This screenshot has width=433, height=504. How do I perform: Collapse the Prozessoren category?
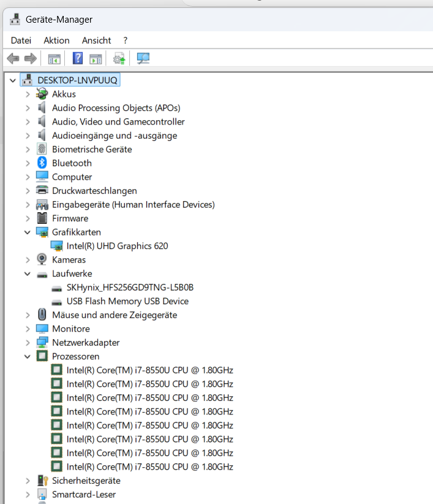click(28, 356)
